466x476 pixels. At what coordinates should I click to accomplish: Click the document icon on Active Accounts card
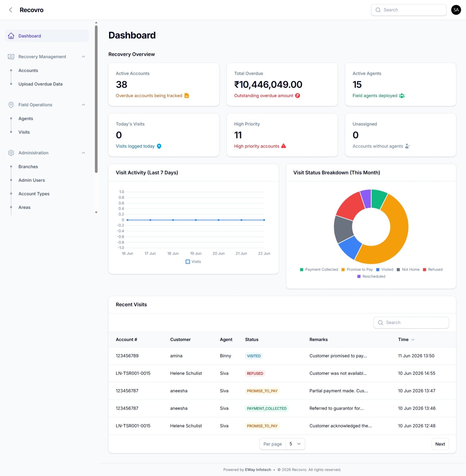point(187,95)
